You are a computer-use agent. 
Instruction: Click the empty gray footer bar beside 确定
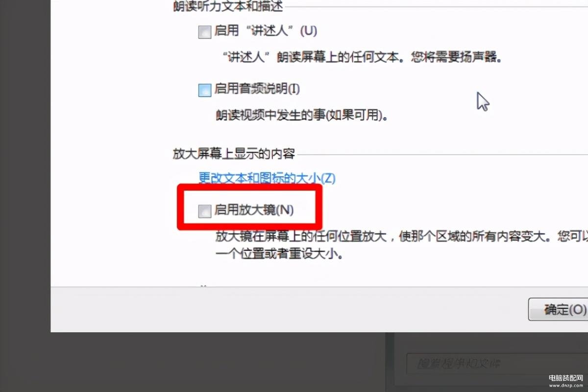(x=289, y=310)
